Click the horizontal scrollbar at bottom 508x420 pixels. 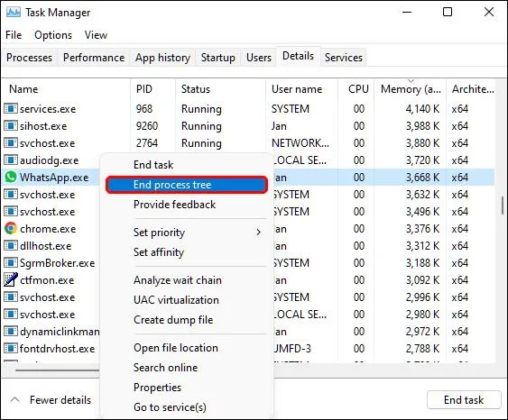click(x=58, y=370)
